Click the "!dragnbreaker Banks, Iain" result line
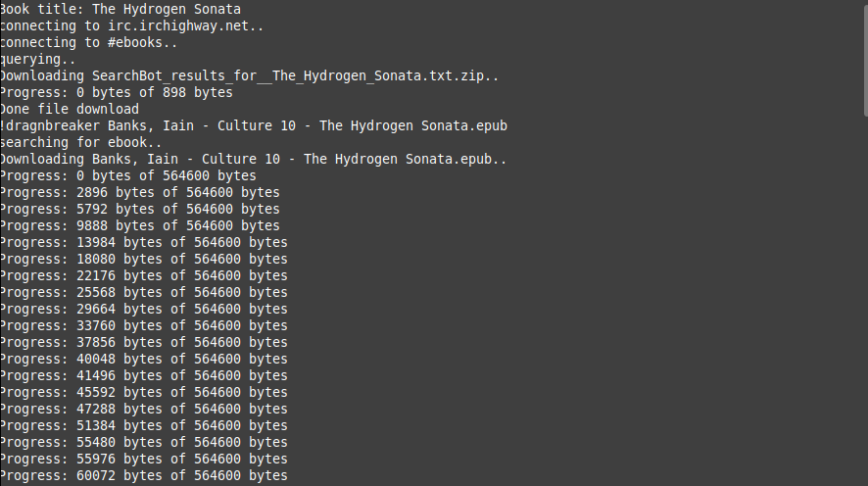 coord(253,125)
